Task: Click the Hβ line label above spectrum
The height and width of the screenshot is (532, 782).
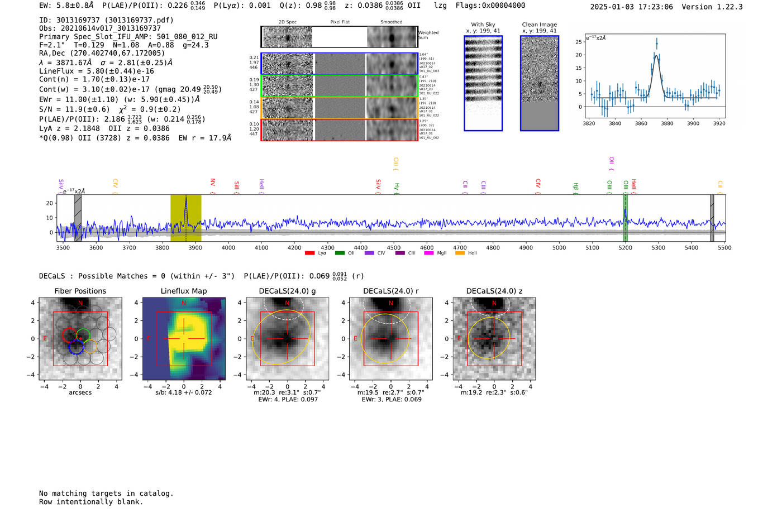Action: [x=575, y=188]
